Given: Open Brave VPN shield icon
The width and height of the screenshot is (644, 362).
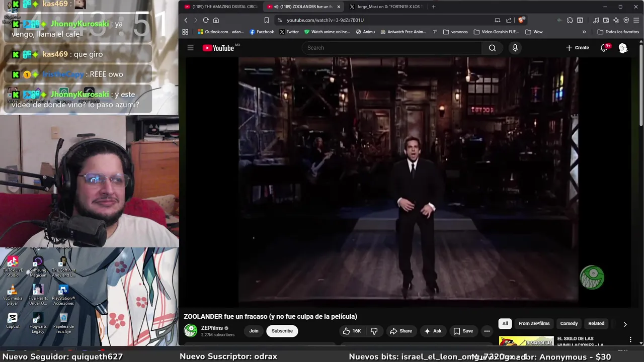Looking at the screenshot, I should point(626,20).
